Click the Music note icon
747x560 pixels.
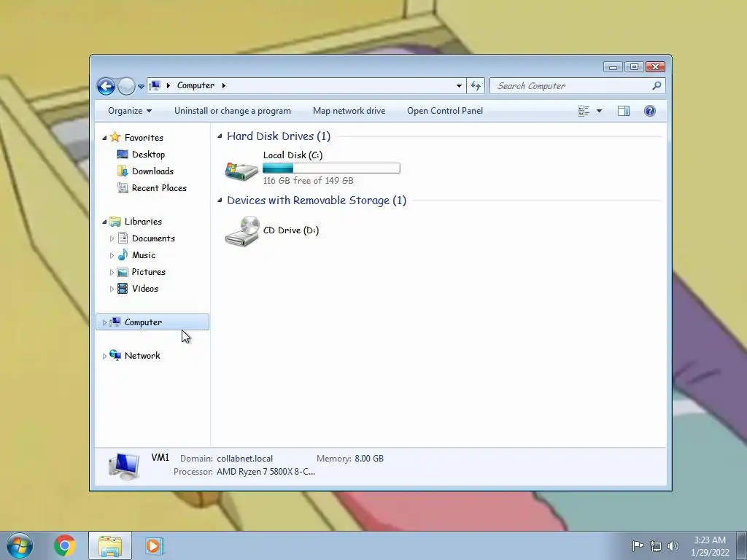[123, 254]
